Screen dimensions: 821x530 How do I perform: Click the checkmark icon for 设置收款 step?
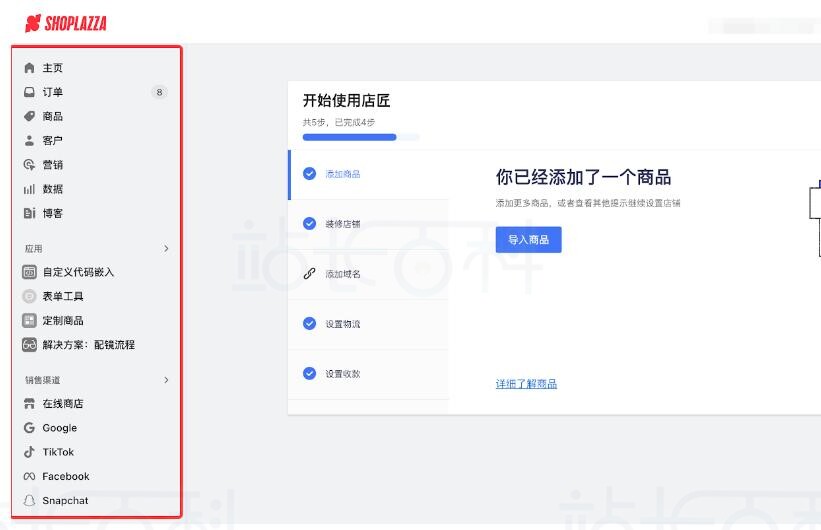pyautogui.click(x=309, y=373)
